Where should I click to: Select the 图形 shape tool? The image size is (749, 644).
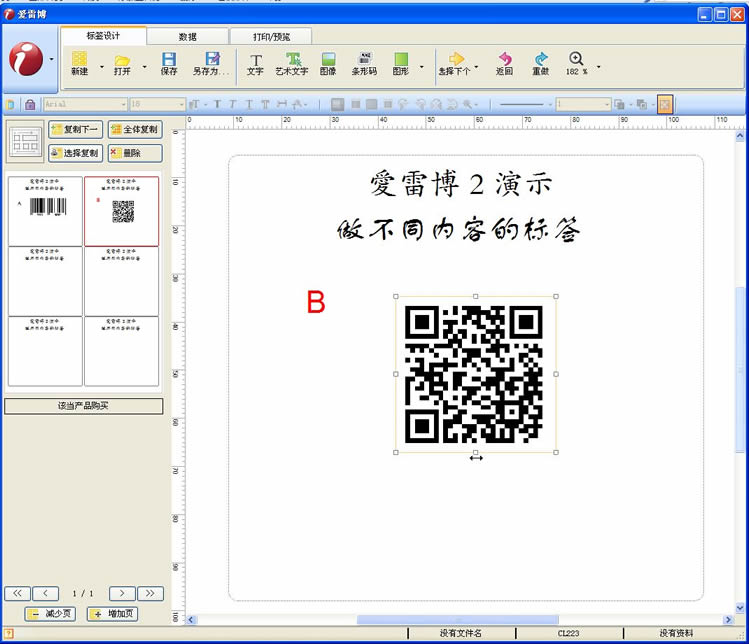coord(401,64)
